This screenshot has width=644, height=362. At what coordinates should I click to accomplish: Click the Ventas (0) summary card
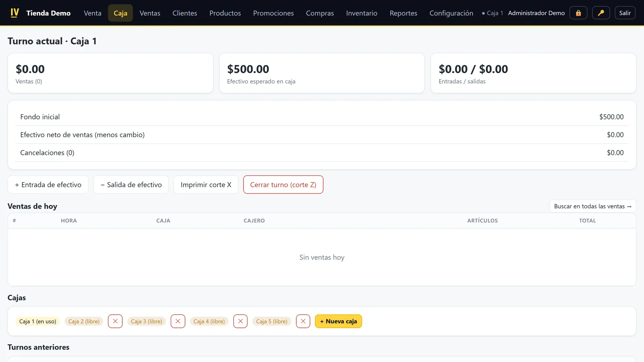[110, 73]
